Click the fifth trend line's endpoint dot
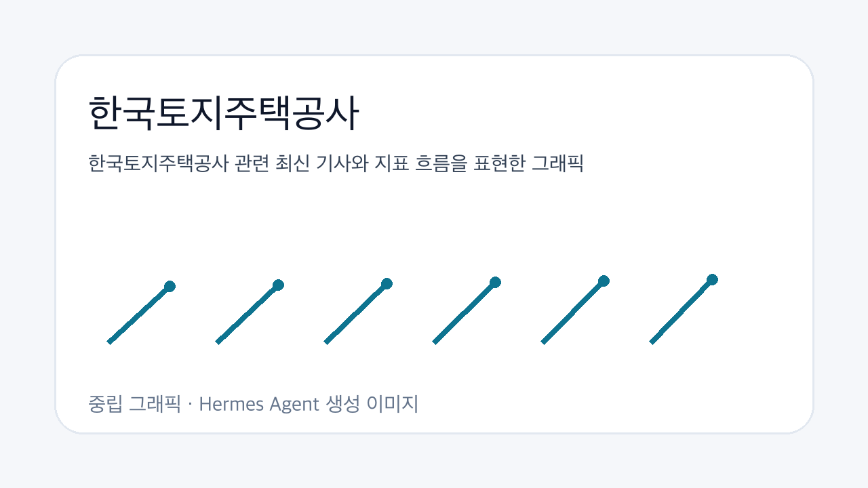 604,281
